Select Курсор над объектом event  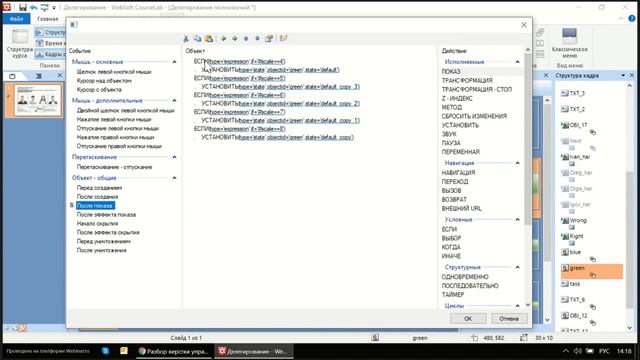click(x=104, y=81)
